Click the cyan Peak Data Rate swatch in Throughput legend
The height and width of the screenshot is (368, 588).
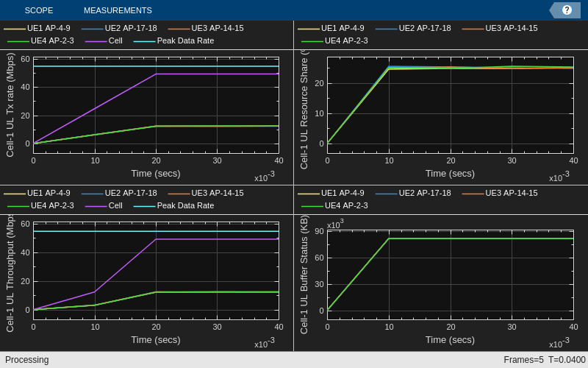point(144,206)
